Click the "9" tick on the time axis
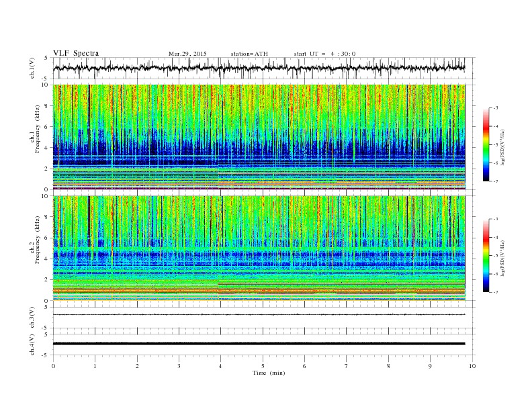The image size is (532, 411). point(430,366)
